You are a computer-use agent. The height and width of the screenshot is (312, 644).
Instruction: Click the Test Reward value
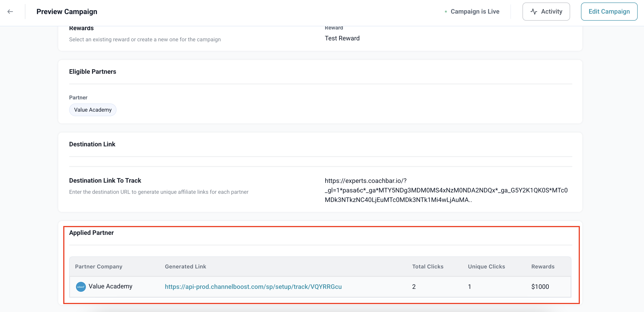click(x=342, y=38)
